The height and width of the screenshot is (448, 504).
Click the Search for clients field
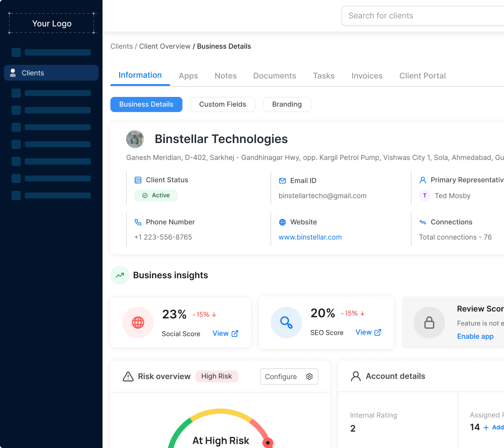pos(423,16)
